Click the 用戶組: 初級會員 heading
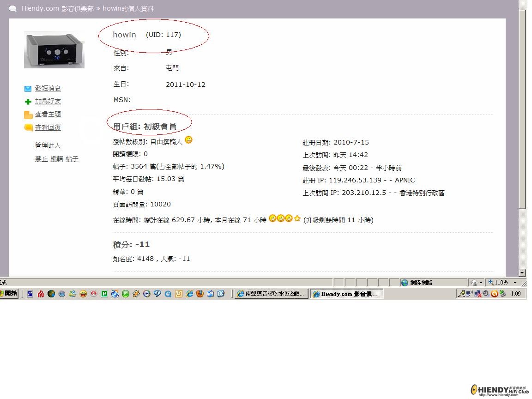 pos(145,127)
